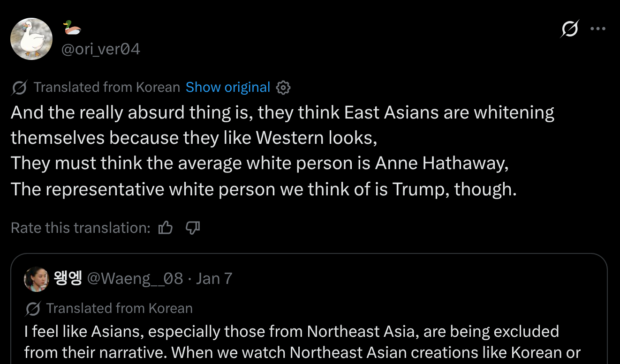Click the main tweet's "Translated from Korean" label
Screen dimensions: 620x364
click(107, 88)
